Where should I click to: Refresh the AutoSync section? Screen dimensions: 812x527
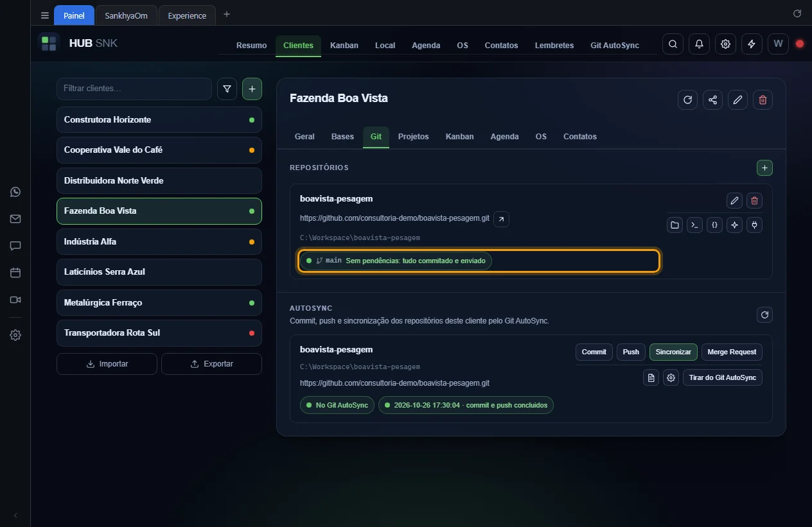(x=764, y=315)
